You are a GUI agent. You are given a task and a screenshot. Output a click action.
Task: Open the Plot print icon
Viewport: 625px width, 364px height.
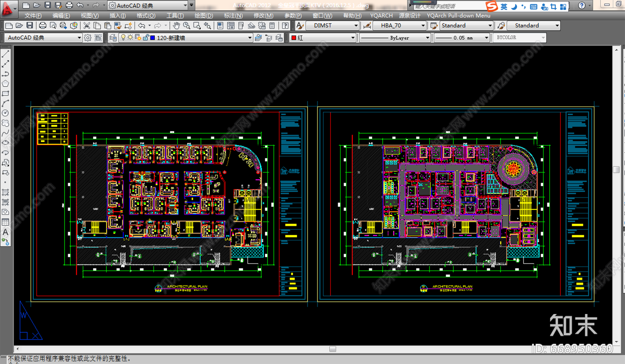click(43, 26)
